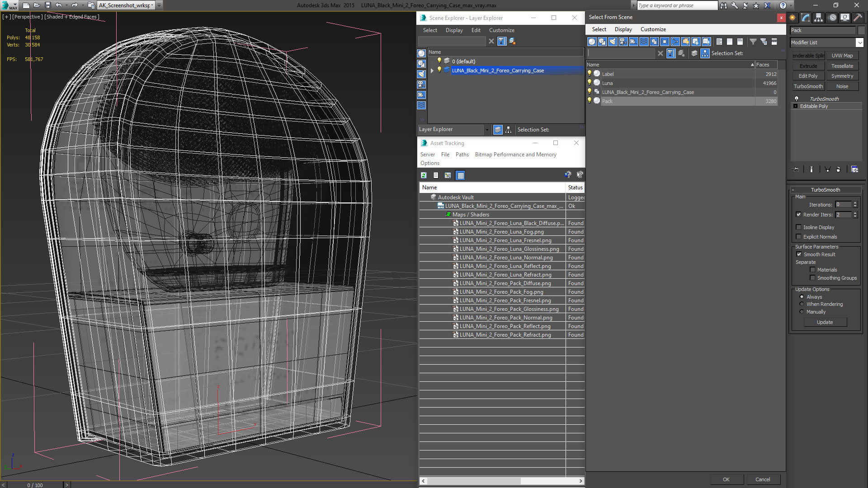Switch Asset Tracking to tree view icon

[x=448, y=175]
